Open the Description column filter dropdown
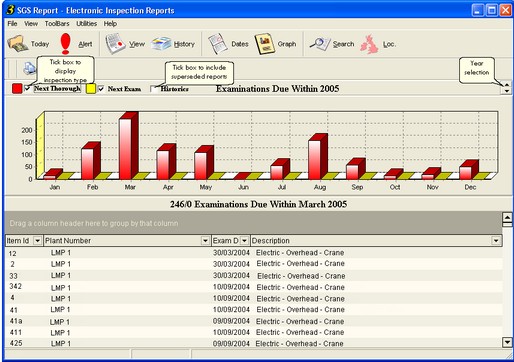 click(496, 241)
